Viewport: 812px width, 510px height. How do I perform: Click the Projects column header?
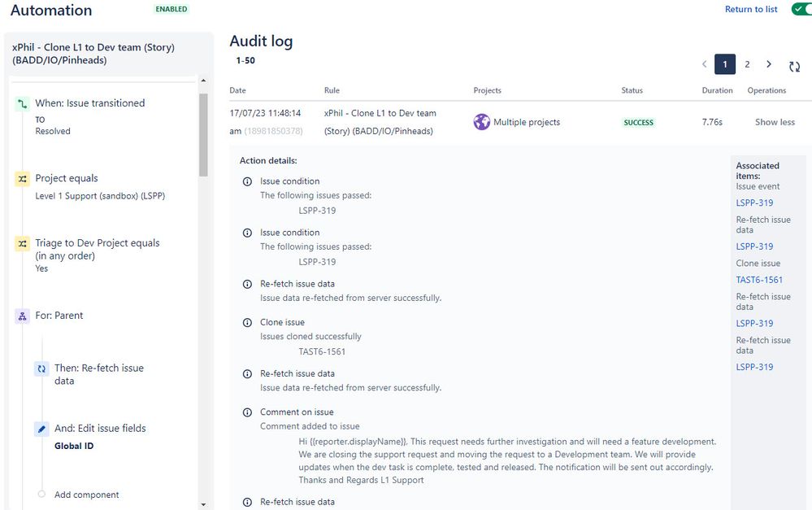488,90
